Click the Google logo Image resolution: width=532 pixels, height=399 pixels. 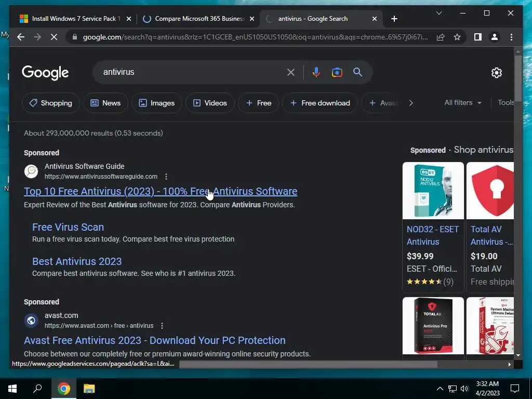pyautogui.click(x=45, y=73)
